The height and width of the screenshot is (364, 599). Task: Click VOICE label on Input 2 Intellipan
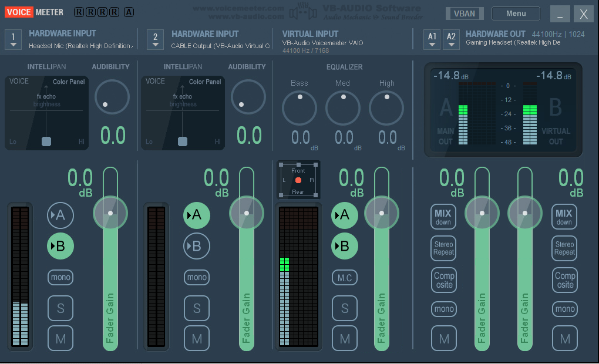155,81
